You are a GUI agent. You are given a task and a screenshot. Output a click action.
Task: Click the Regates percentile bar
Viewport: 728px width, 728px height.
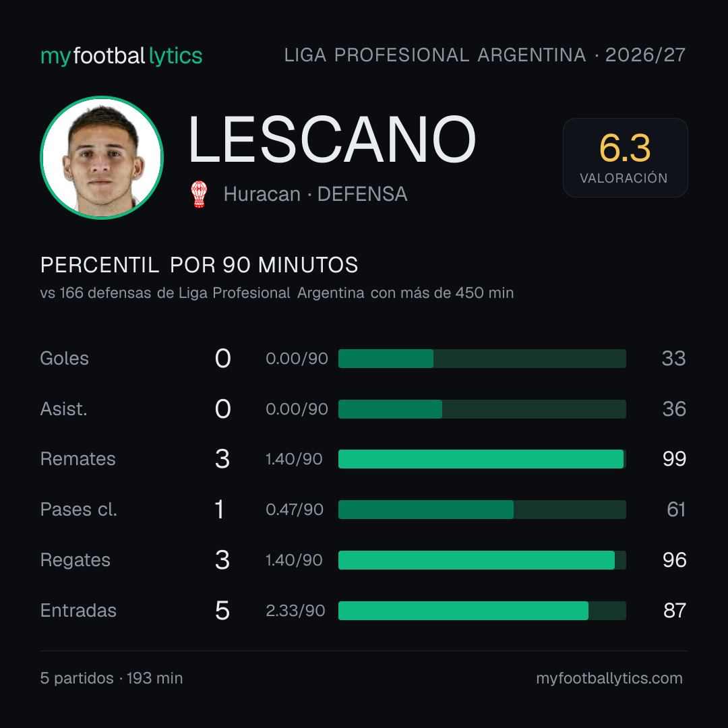tap(482, 560)
